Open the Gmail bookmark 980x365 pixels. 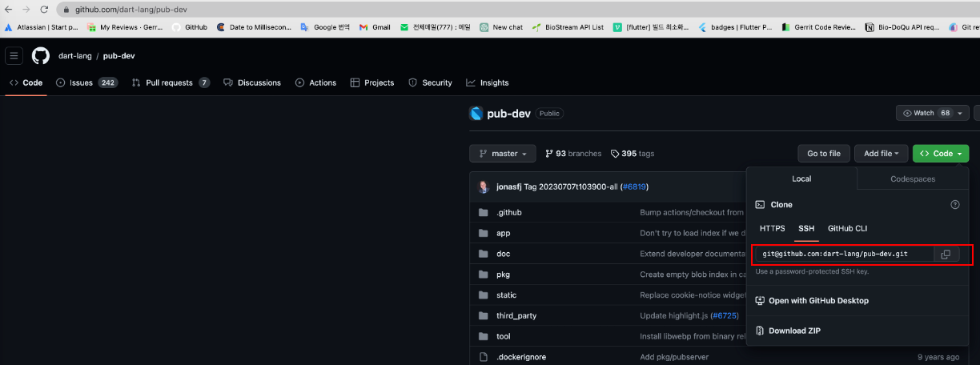[375, 26]
